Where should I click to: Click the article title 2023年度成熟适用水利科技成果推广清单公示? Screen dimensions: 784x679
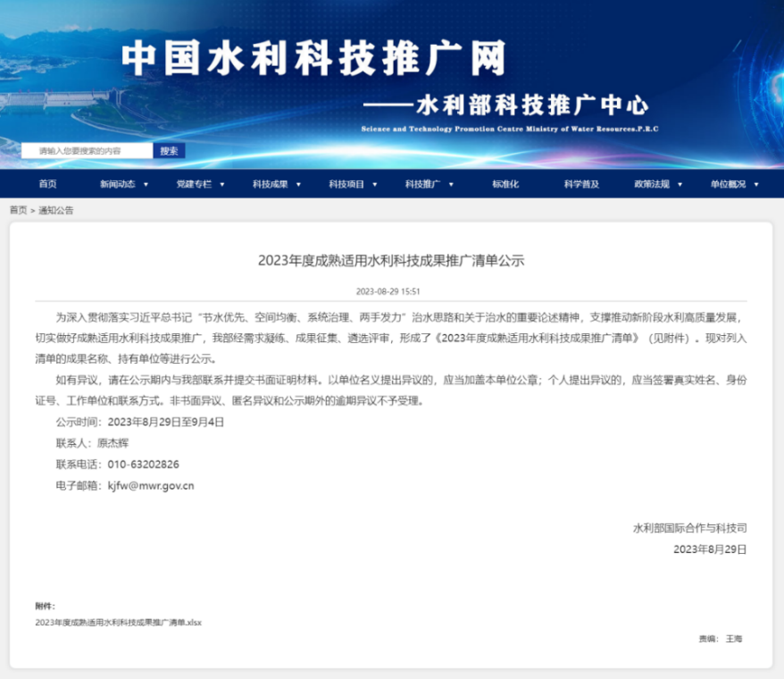point(391,261)
